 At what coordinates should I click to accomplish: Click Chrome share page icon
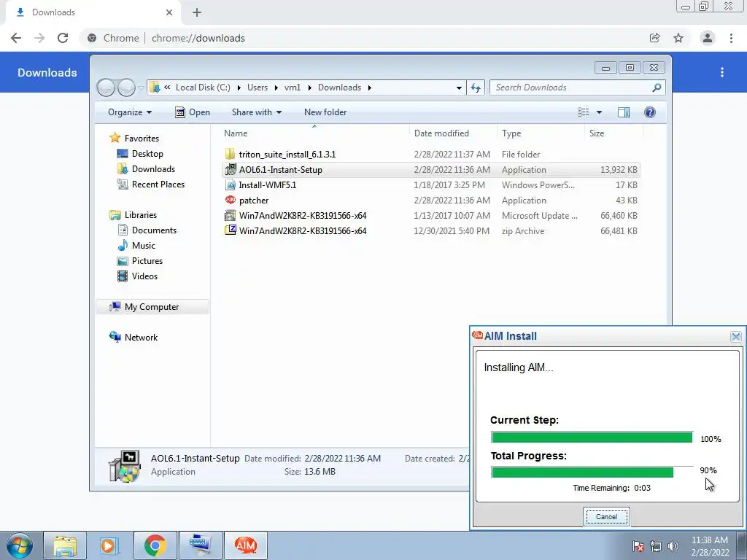[654, 38]
